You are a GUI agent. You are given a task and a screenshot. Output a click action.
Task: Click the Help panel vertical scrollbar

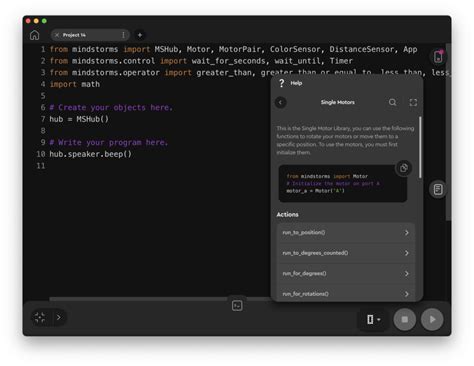tap(420, 147)
